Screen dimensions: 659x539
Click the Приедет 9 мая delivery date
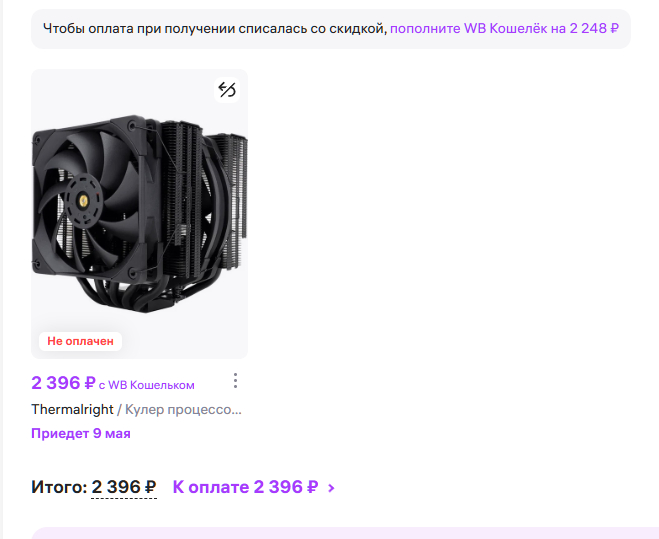(x=81, y=433)
